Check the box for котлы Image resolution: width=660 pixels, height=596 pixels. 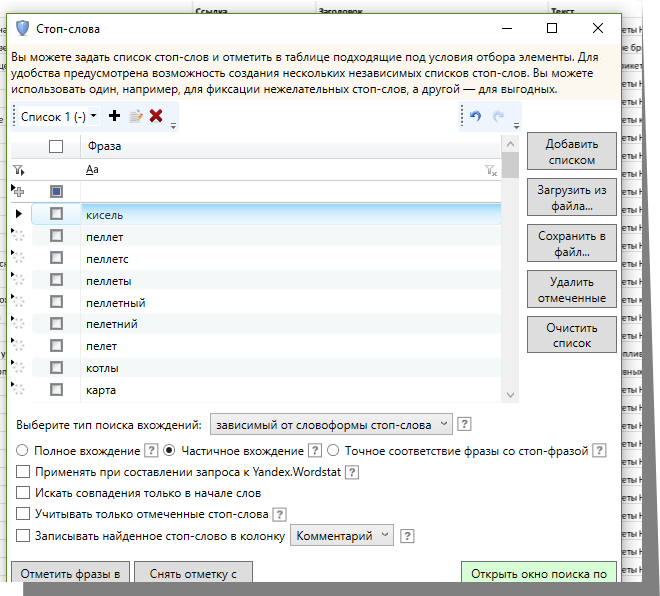click(56, 368)
